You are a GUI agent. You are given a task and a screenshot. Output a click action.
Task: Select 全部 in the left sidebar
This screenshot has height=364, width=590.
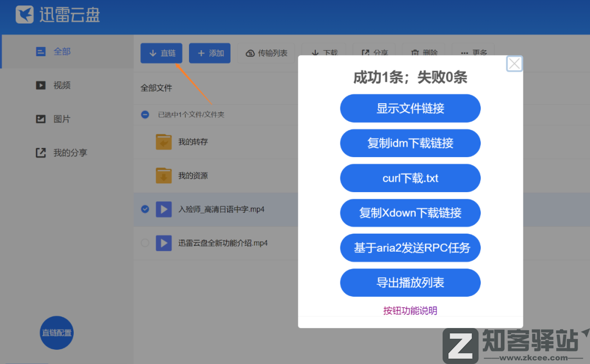click(x=55, y=51)
